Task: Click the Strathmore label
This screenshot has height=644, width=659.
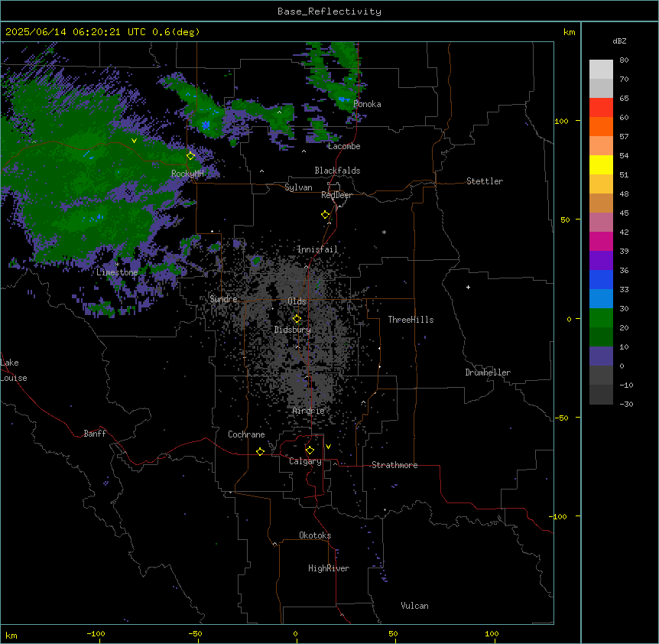Action: tap(394, 465)
